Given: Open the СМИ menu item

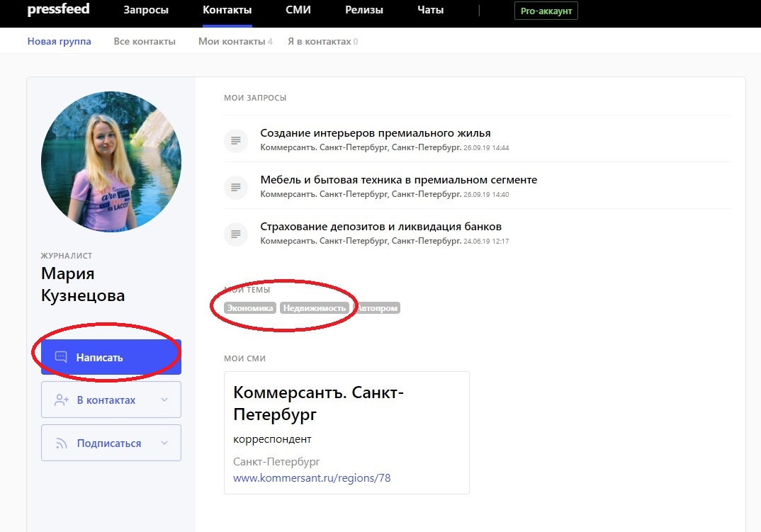Looking at the screenshot, I should [x=298, y=11].
